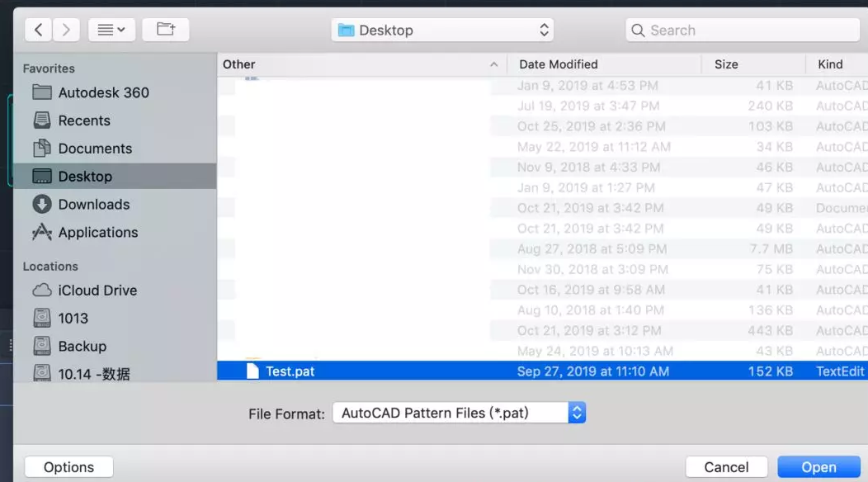Select Autodesk 360 in Favorites
The width and height of the screenshot is (868, 482).
[115, 92]
